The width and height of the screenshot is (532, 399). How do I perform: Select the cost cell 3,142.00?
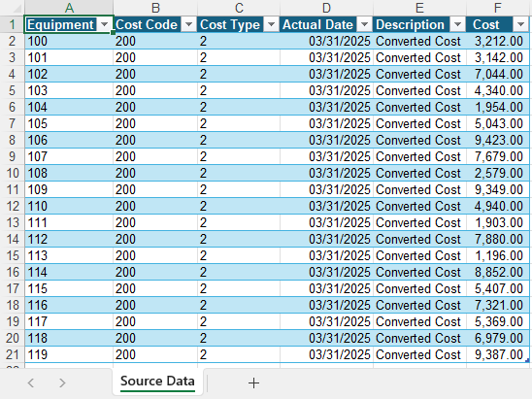[498, 57]
